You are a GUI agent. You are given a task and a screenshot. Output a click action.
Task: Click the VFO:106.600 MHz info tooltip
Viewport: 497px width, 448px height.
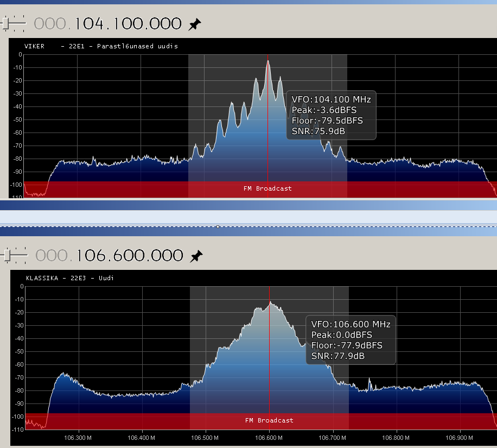pyautogui.click(x=351, y=340)
